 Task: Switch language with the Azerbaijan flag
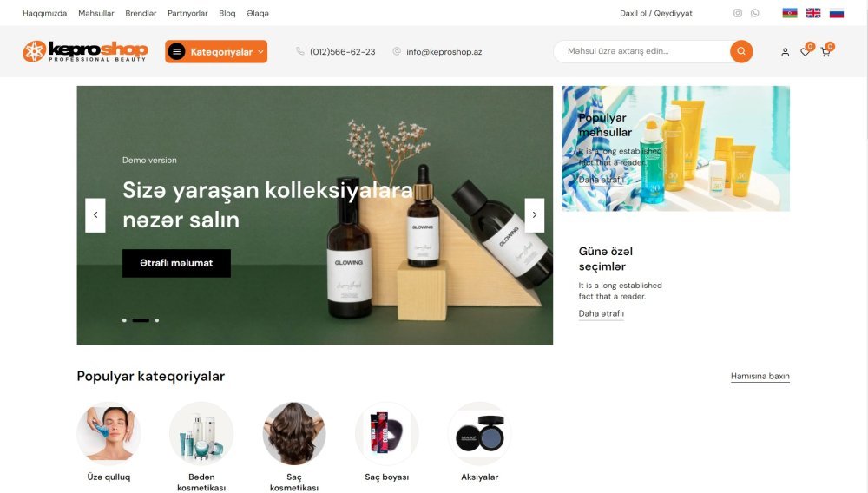[789, 13]
